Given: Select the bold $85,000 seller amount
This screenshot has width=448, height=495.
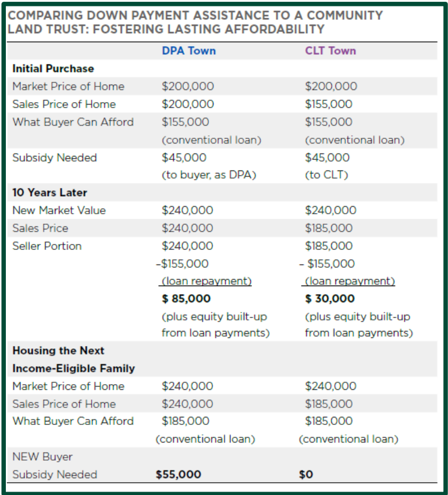Looking at the screenshot, I should (186, 298).
